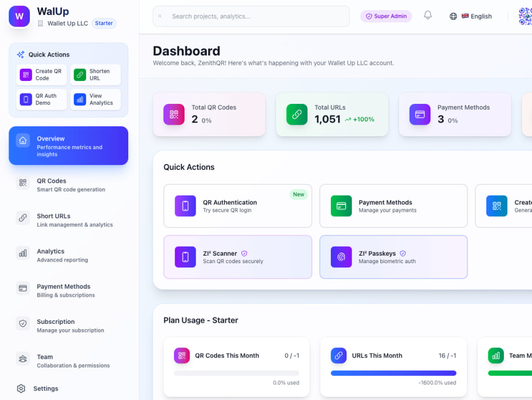The image size is (532, 400).
Task: Click the Quick Actions sparkle icon in sidebar
Action: pos(21,54)
